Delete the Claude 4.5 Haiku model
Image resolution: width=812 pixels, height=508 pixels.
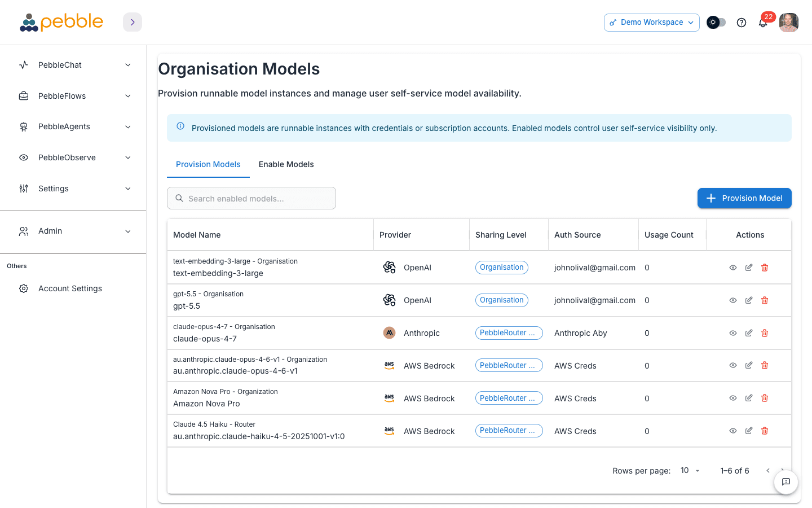point(765,431)
